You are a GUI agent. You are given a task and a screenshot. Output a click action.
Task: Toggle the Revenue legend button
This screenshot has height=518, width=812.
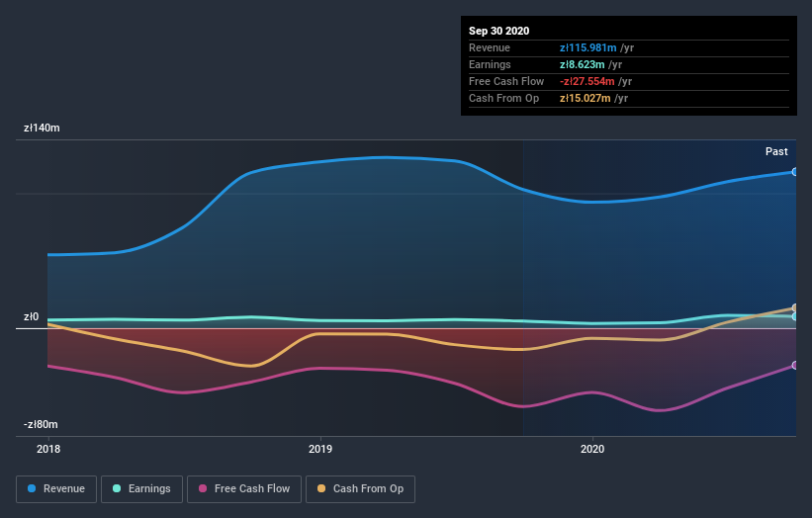click(x=56, y=489)
